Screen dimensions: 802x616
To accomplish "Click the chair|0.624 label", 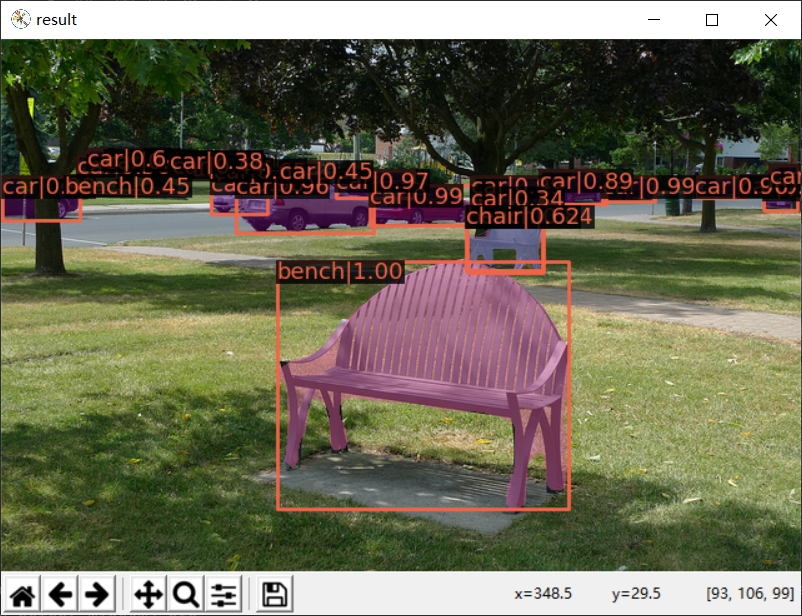I will pos(529,216).
